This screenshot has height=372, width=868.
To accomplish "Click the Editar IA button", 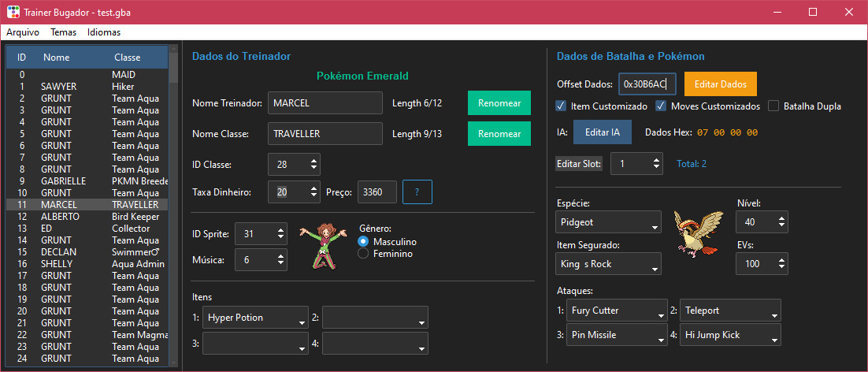I will click(602, 132).
